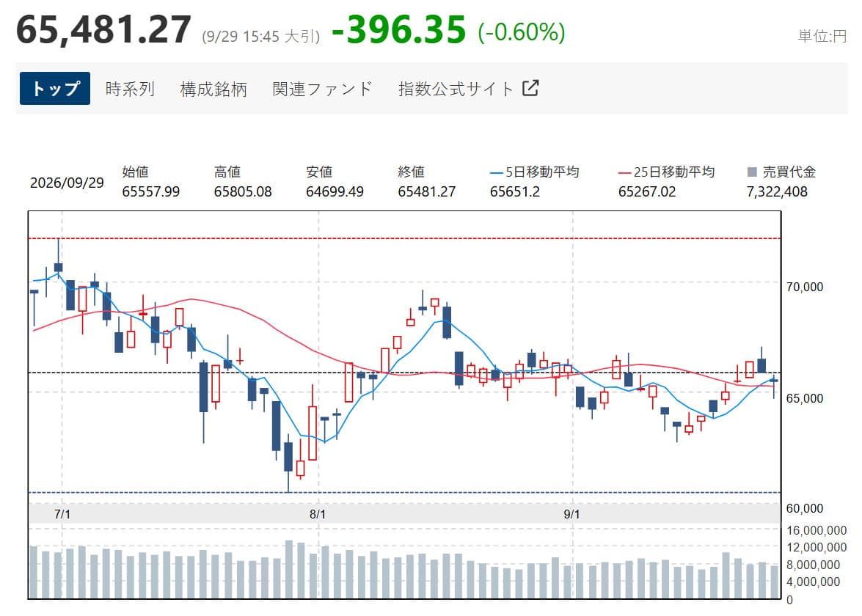
Task: Select the トップ tab
Action: 55,89
